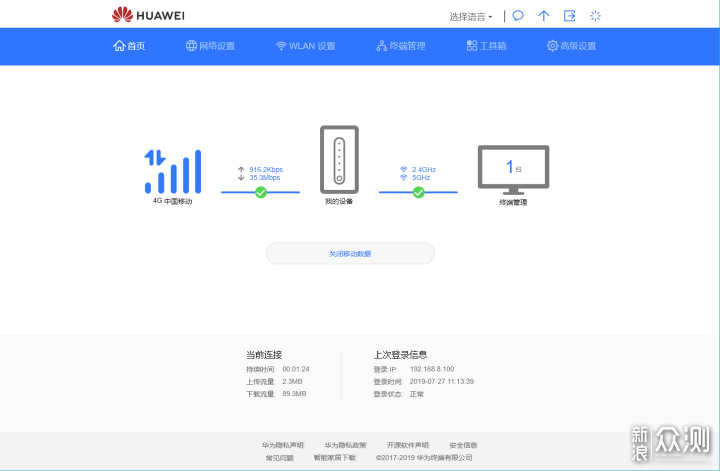Open the 首页 home tab

(x=129, y=46)
